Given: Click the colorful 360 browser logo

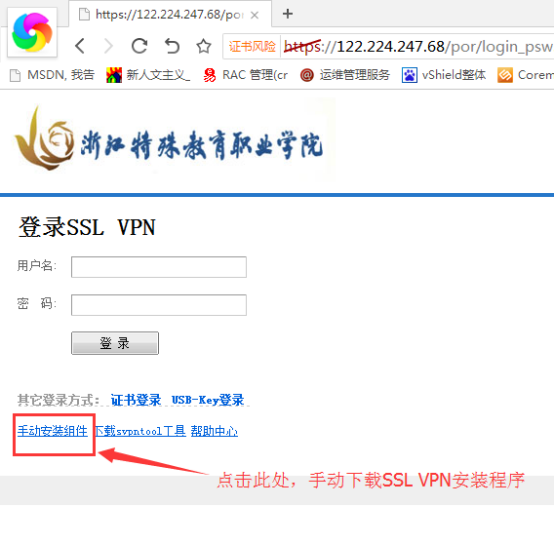Looking at the screenshot, I should point(32,32).
